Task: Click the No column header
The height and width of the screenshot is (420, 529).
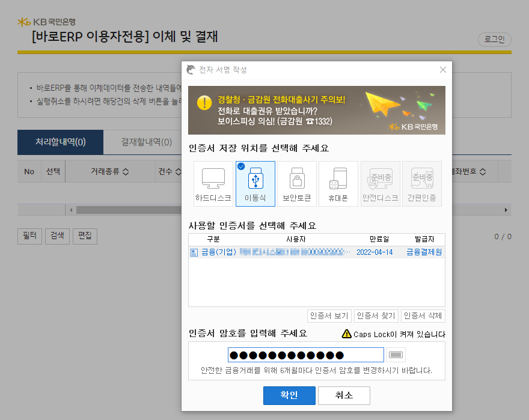Action: click(29, 172)
